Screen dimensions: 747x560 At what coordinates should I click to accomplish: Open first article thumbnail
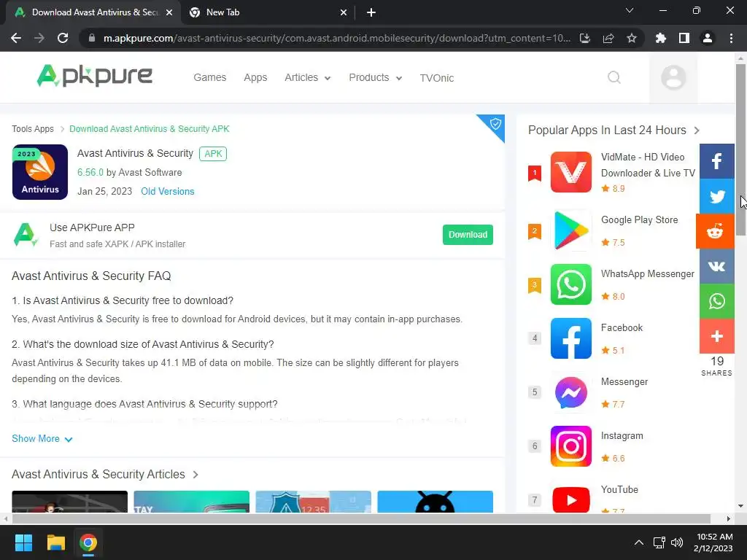click(69, 502)
